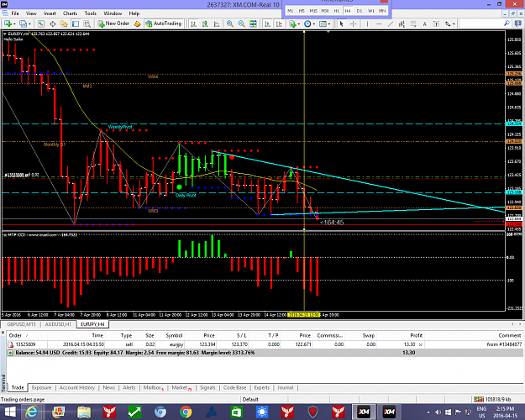Select the Text tool A
The width and height of the screenshot is (525, 420).
pos(424,24)
